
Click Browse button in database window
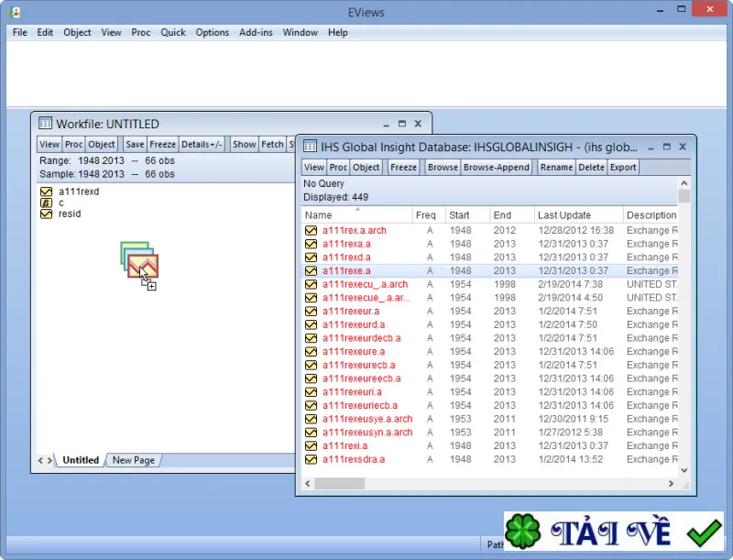pyautogui.click(x=443, y=168)
